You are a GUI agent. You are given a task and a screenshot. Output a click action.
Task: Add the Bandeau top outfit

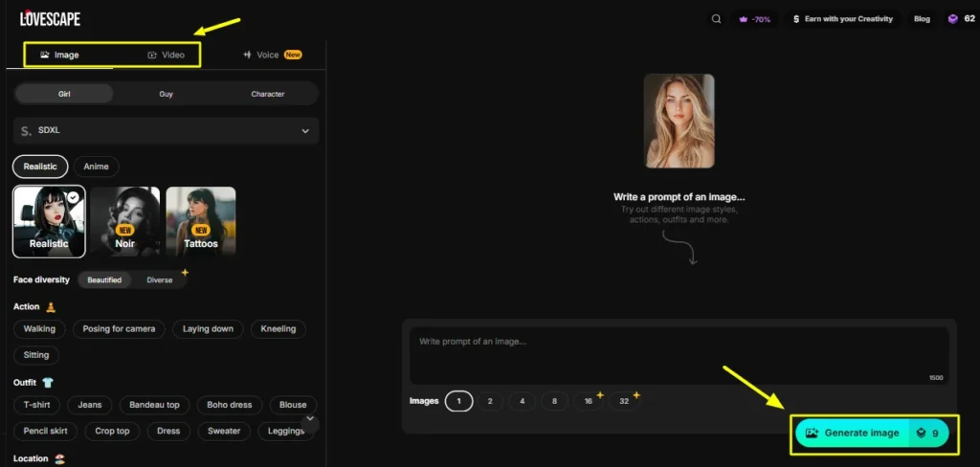(154, 405)
